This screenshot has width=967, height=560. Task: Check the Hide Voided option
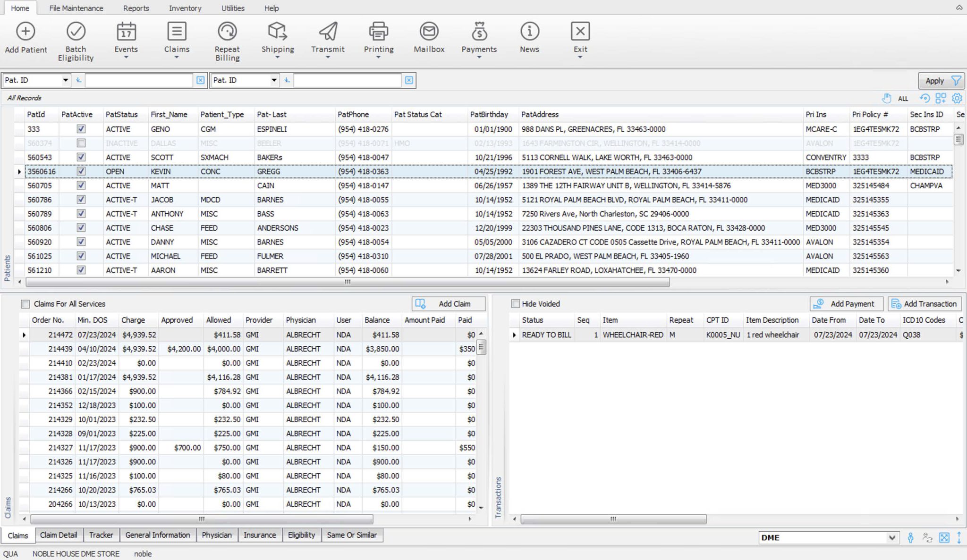click(515, 304)
